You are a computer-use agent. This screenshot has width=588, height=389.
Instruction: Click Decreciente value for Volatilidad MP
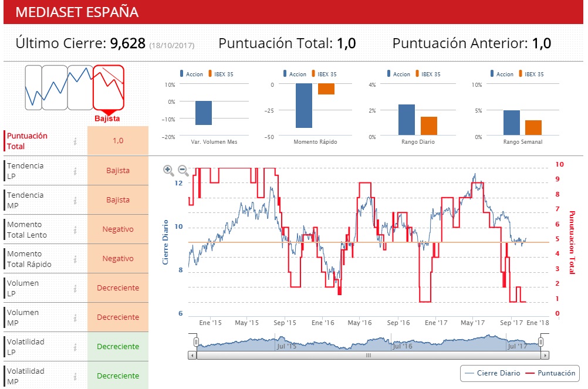pos(118,376)
